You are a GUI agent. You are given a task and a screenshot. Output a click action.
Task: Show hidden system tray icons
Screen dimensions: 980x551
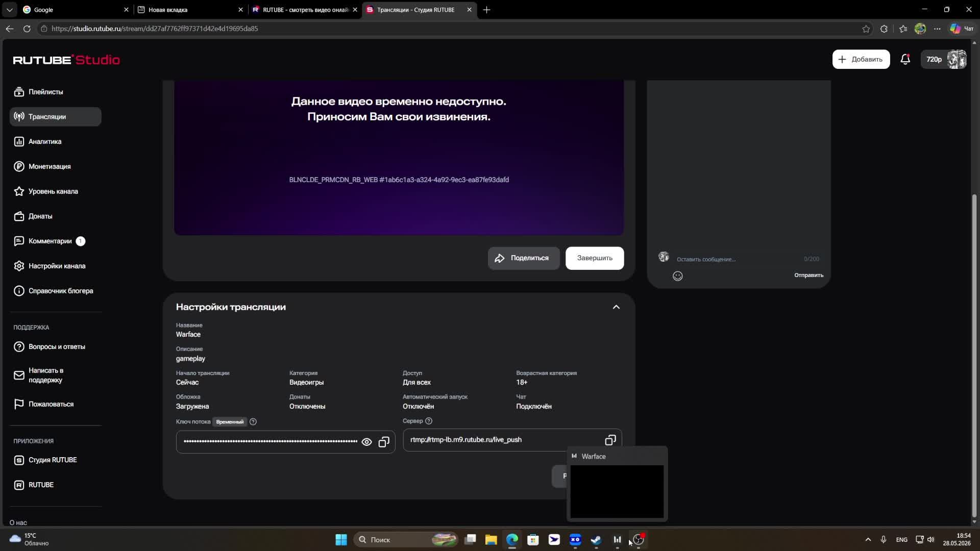(x=868, y=540)
